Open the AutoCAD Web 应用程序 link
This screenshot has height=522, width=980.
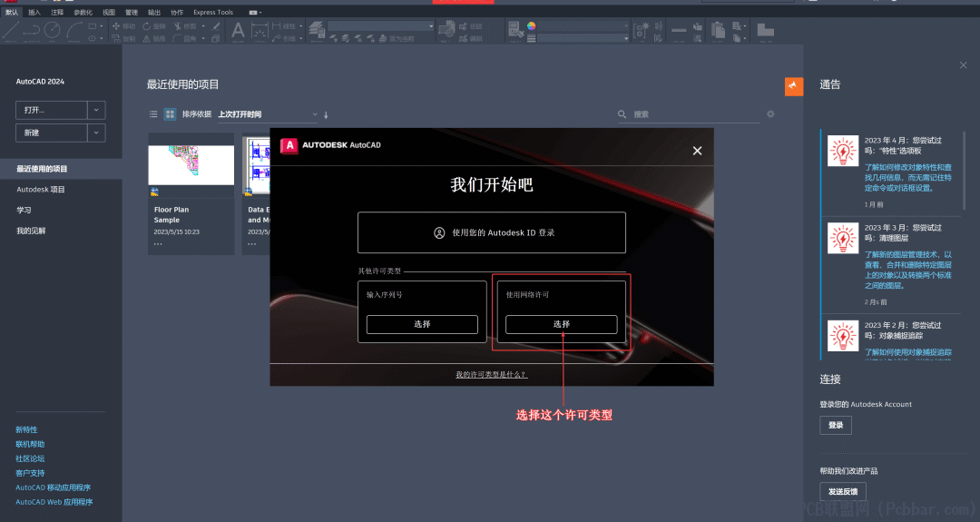point(54,502)
